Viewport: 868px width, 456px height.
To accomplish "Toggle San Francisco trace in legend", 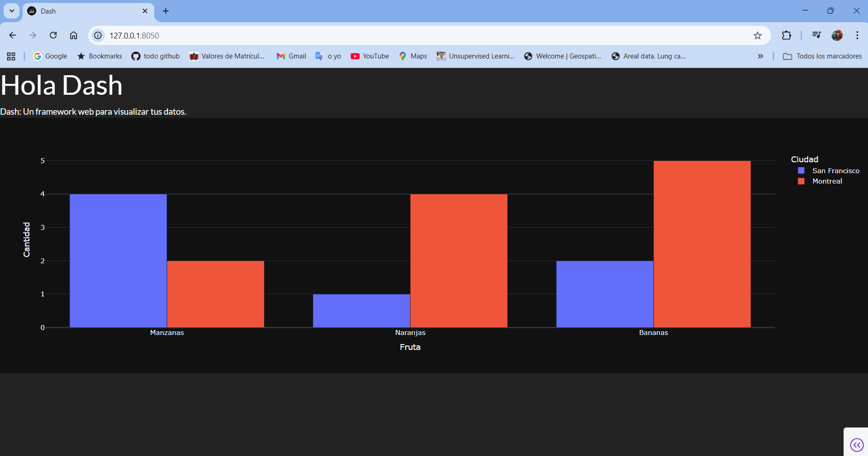I will tap(829, 170).
